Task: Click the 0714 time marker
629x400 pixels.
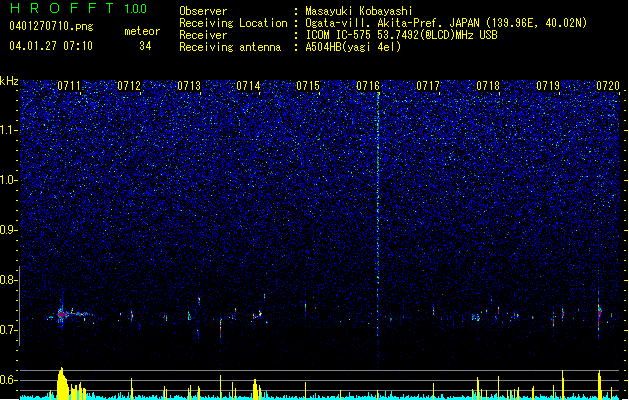Action: point(248,86)
